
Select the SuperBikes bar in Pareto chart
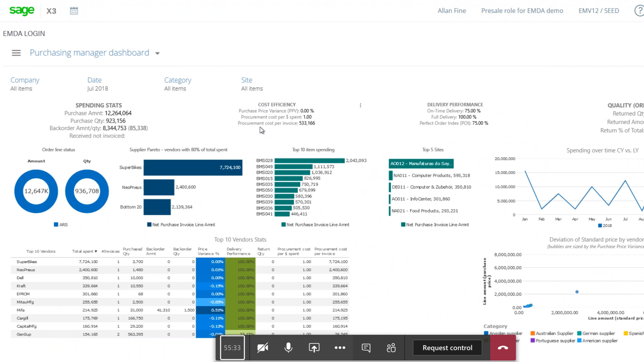click(193, 167)
